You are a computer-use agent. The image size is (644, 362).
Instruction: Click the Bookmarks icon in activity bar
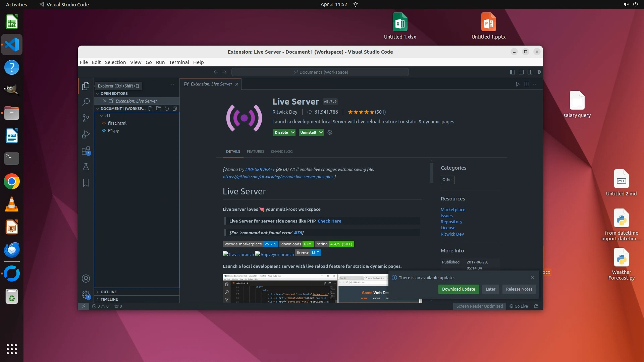pos(86,183)
